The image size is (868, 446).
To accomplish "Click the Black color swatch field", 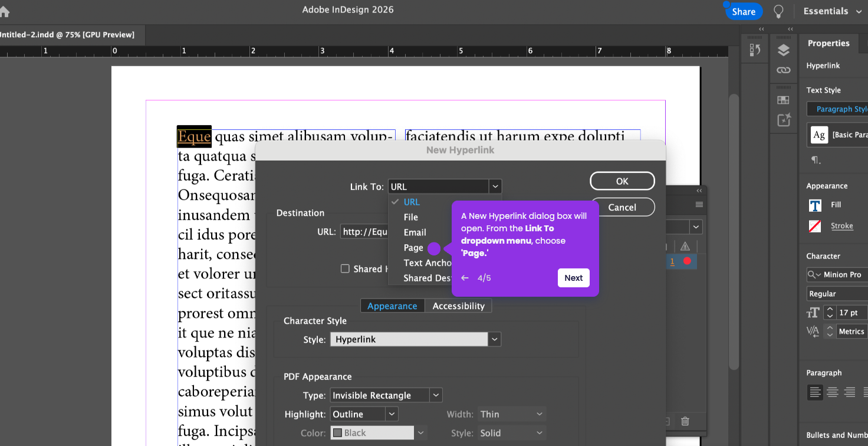I will 372,433.
